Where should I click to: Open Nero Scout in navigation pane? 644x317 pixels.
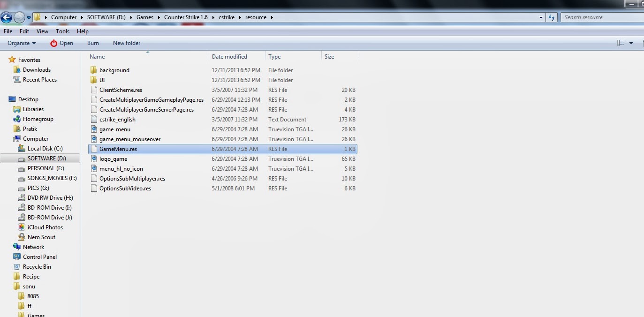[41, 237]
